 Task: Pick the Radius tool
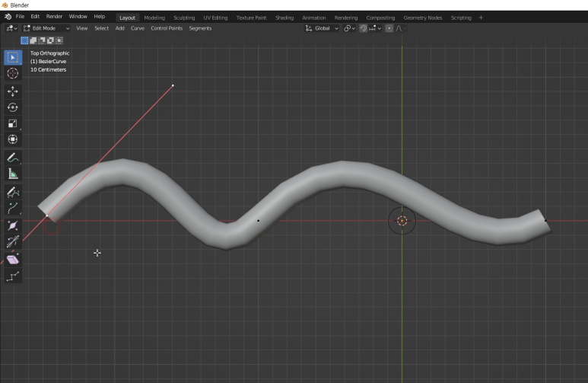point(13,225)
